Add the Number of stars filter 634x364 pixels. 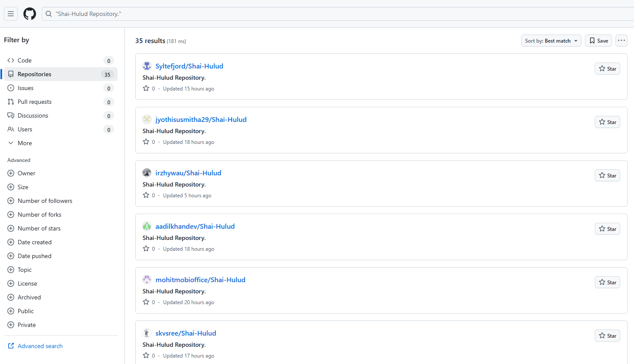tap(61, 228)
